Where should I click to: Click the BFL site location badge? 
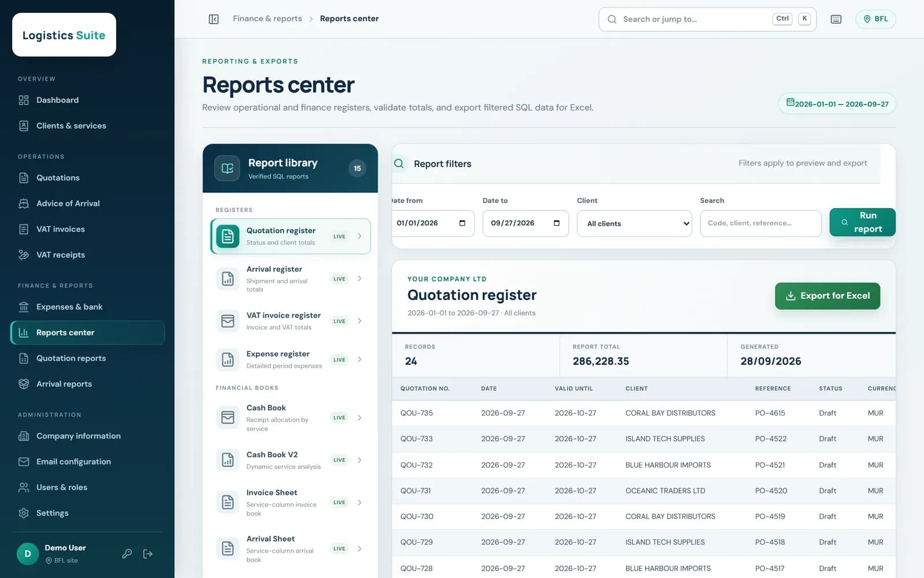(x=875, y=19)
